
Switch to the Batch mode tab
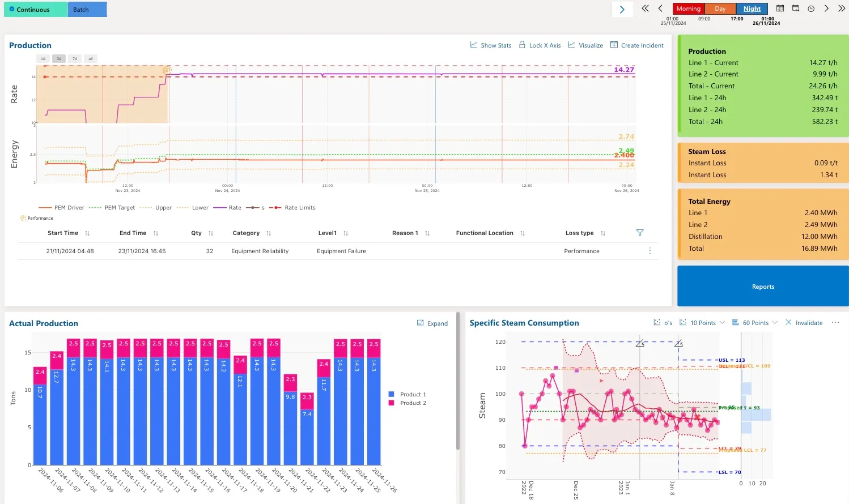tap(87, 10)
